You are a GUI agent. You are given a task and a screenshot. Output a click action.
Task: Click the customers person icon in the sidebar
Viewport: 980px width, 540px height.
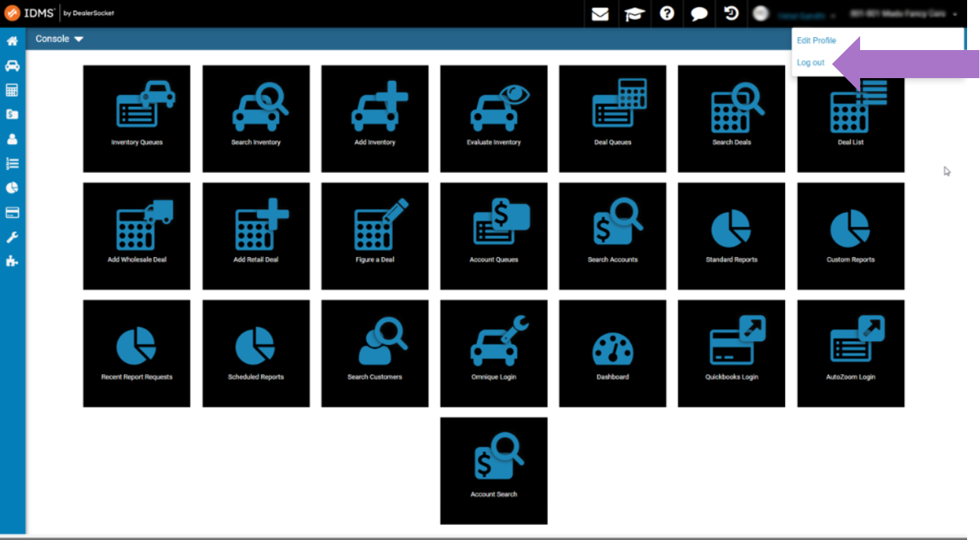(11, 138)
